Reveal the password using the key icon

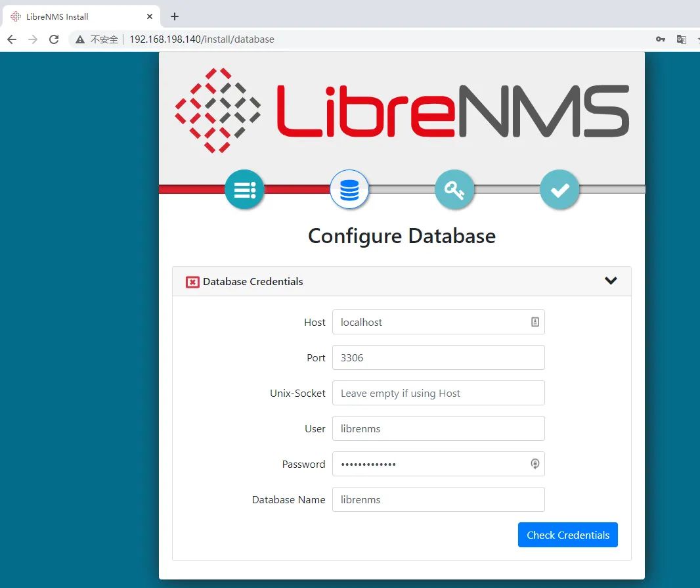point(535,464)
